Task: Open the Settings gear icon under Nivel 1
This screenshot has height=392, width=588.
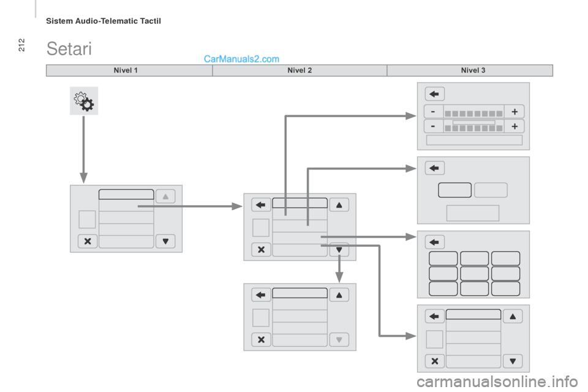Action: [x=84, y=101]
